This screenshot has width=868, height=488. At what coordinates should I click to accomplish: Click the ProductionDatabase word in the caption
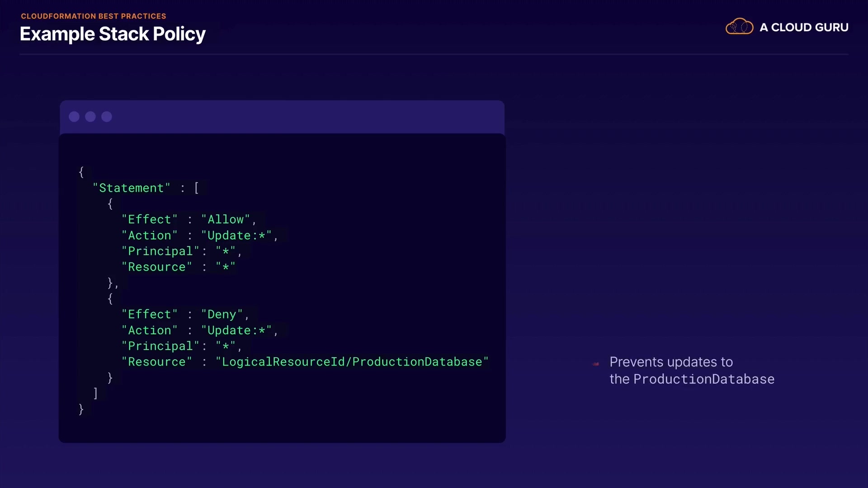(x=703, y=379)
